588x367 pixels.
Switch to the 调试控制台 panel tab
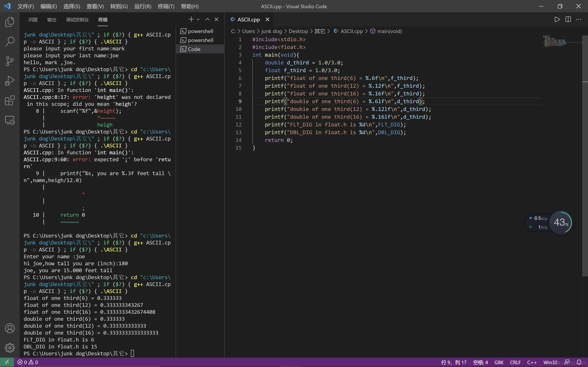coord(77,20)
